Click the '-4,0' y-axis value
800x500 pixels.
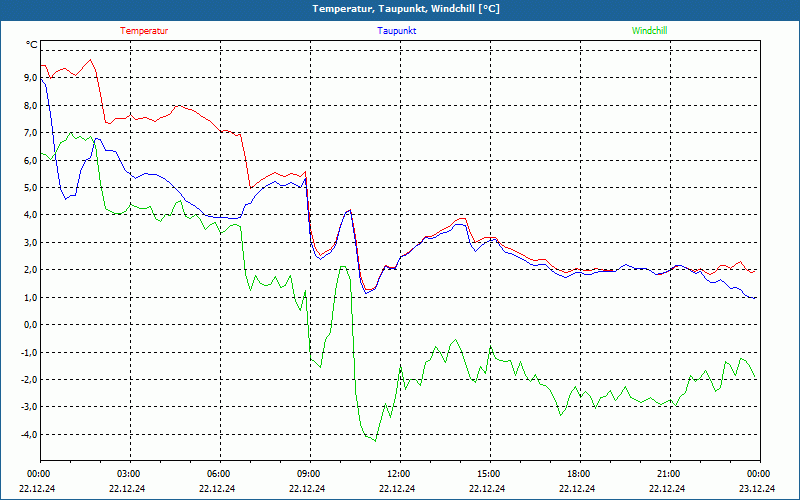(x=29, y=434)
